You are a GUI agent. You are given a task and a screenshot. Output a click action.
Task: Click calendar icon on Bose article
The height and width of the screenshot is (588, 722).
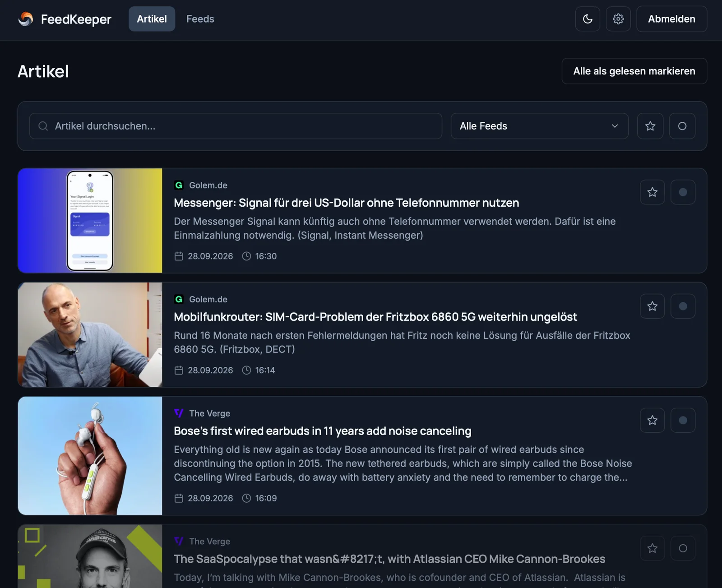point(179,498)
